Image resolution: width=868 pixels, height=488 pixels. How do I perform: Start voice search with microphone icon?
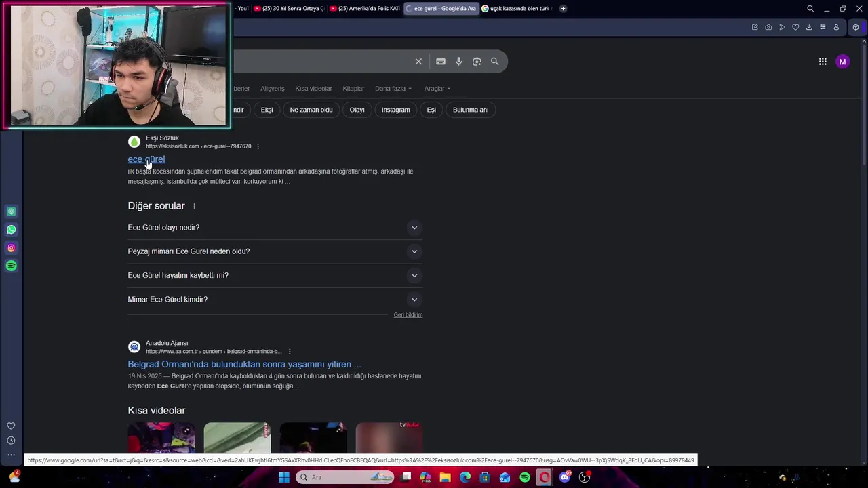click(459, 62)
